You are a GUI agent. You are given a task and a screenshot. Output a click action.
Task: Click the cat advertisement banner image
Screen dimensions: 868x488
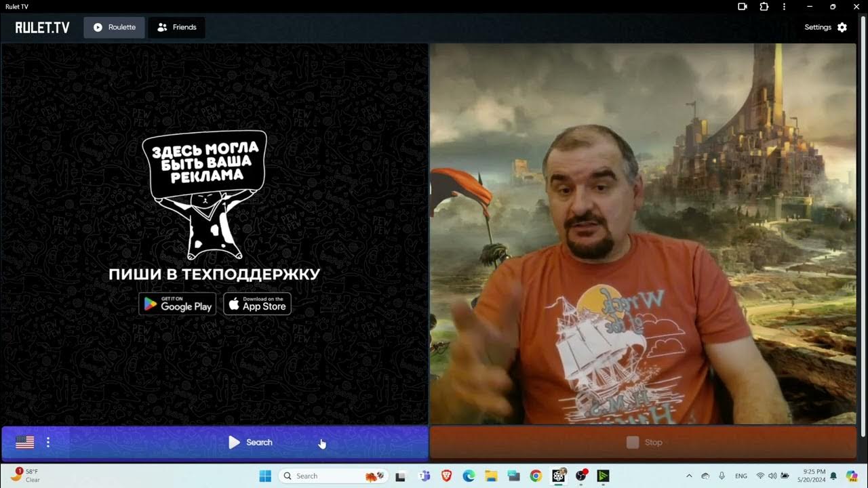204,195
